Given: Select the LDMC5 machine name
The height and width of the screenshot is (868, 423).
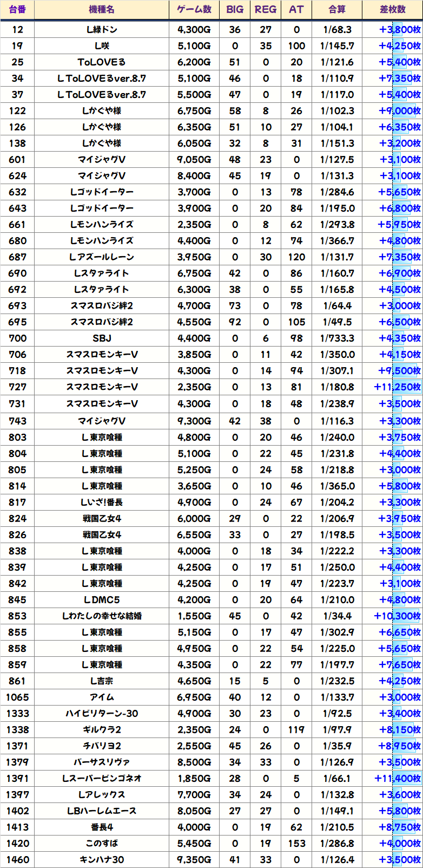Looking at the screenshot, I should (102, 599).
